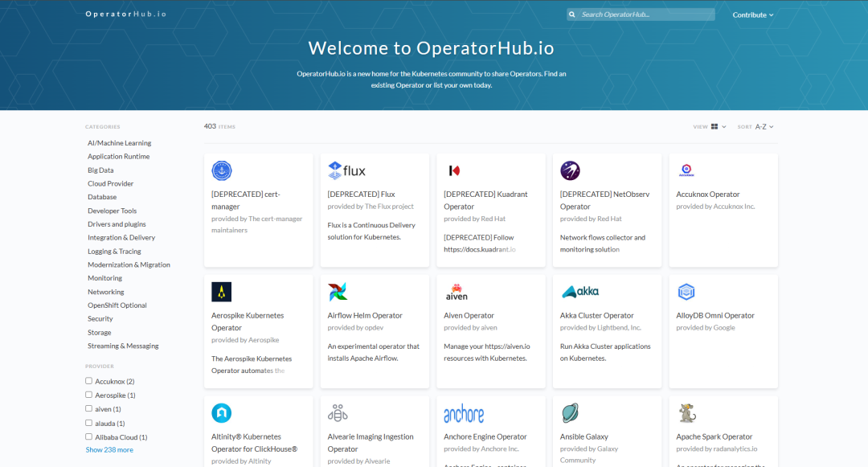Select Storage category
This screenshot has width=868, height=467.
tap(99, 333)
